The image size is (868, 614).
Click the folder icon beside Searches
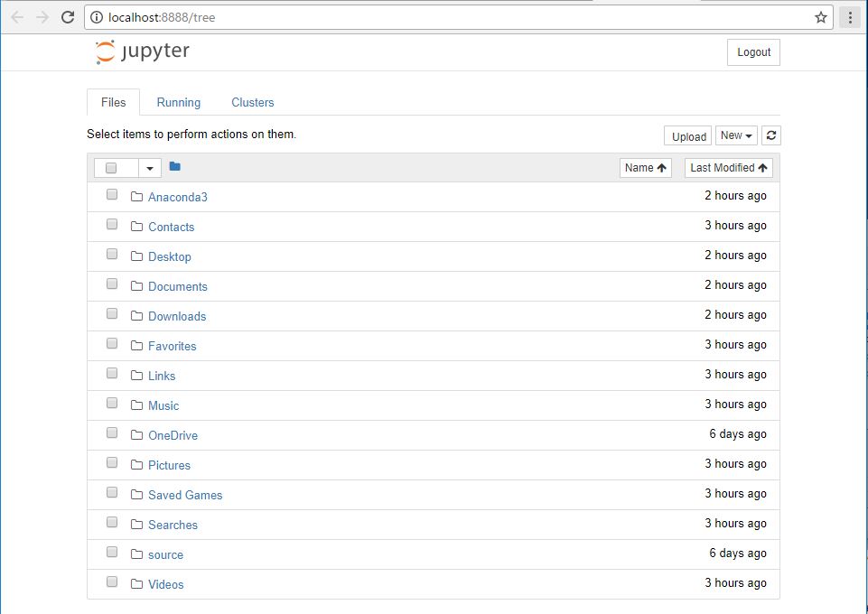tap(136, 525)
